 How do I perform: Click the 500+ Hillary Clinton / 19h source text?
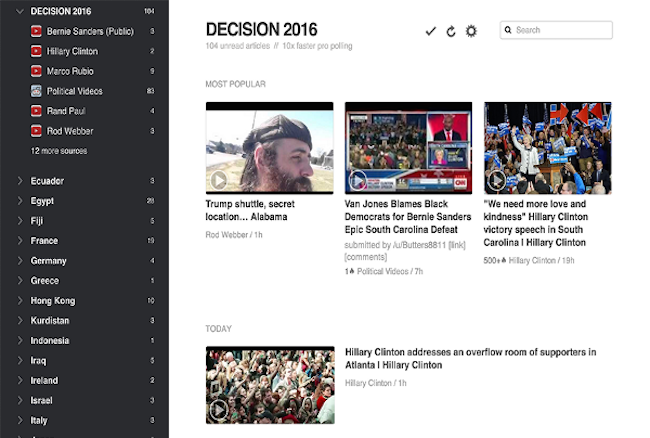click(x=529, y=261)
